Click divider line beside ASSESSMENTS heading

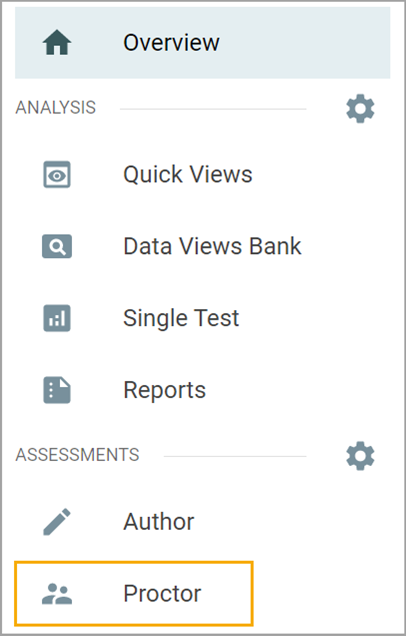[x=235, y=456]
